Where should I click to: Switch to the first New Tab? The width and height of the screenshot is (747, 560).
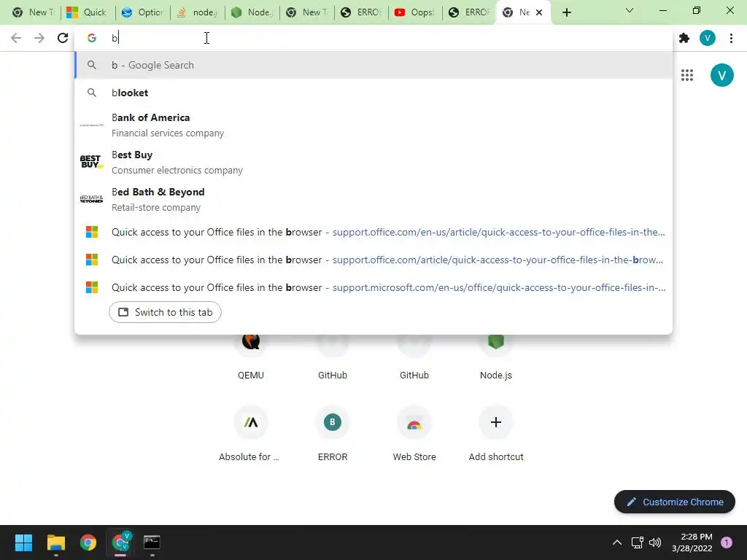32,12
